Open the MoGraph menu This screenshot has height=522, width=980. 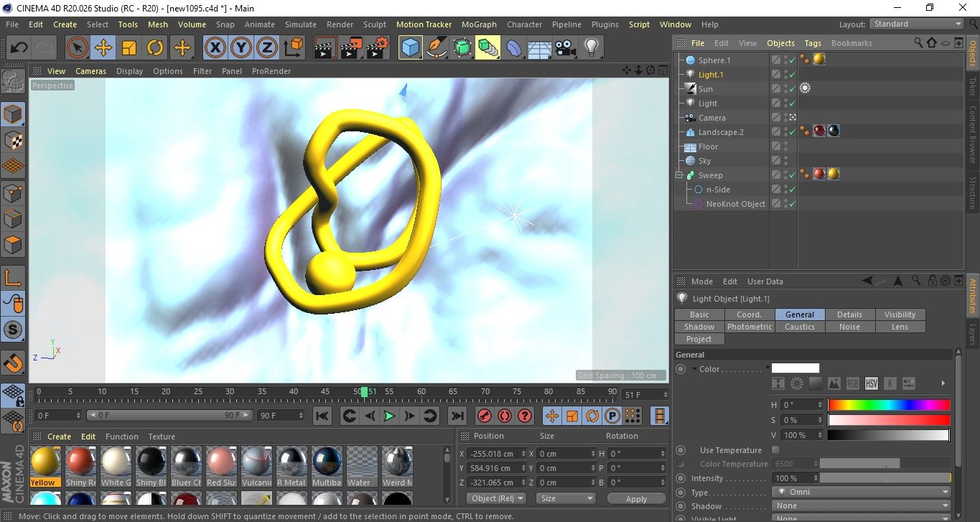[x=479, y=24]
